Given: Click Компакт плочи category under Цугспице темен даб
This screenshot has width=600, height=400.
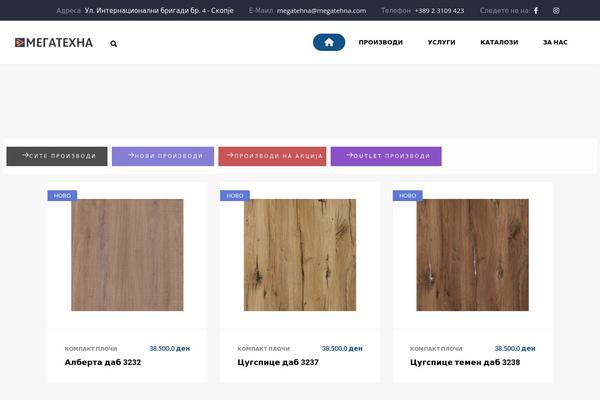Looking at the screenshot, I should tap(436, 349).
